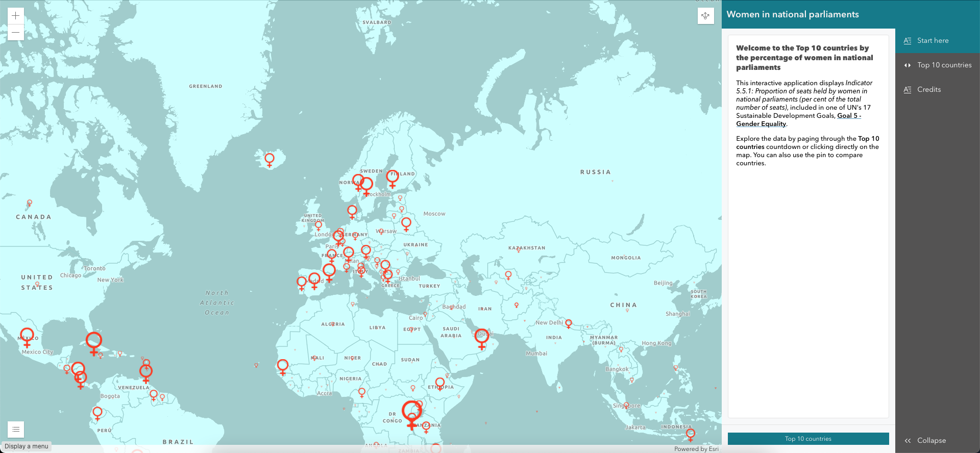
Task: Click the MONGOLIA map label
Action: tap(626, 258)
